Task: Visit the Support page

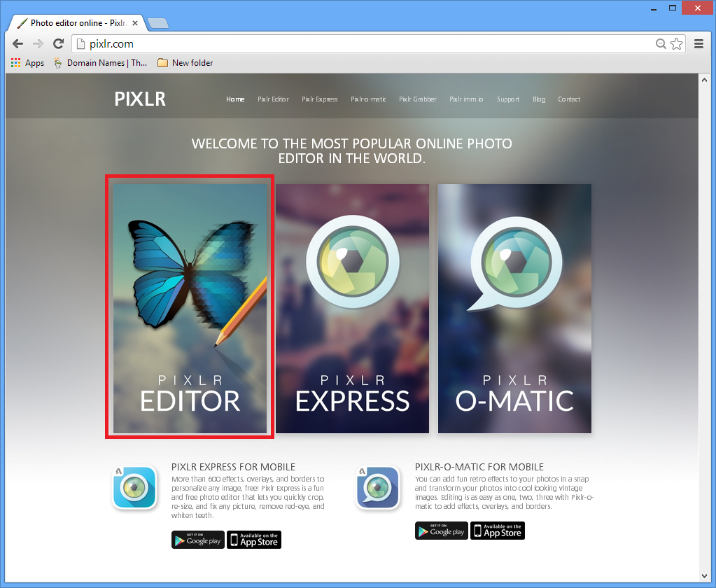Action: (x=508, y=99)
